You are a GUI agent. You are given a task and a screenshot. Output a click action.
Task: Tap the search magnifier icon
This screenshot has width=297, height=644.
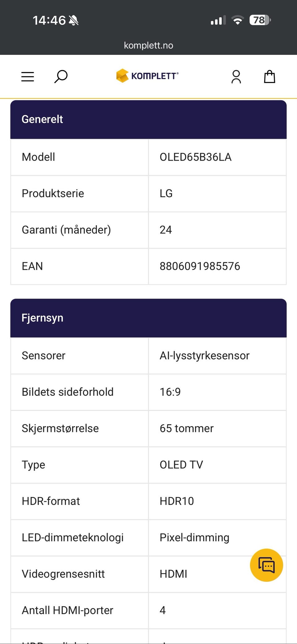point(61,76)
